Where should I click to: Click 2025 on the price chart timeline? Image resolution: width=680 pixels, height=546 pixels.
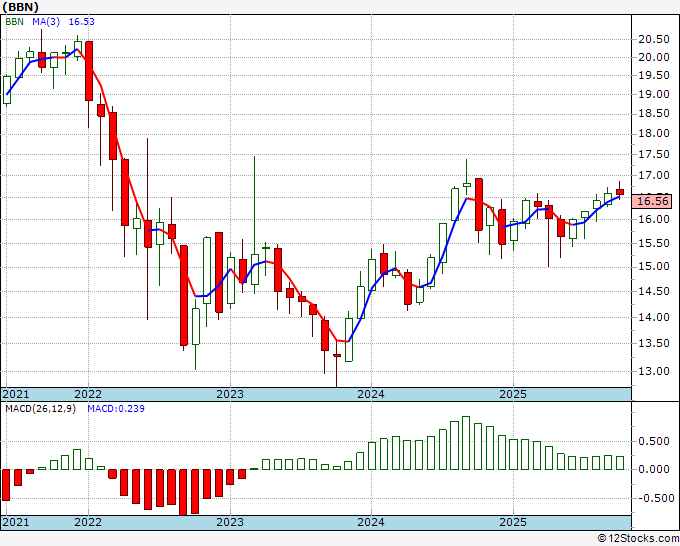click(513, 394)
